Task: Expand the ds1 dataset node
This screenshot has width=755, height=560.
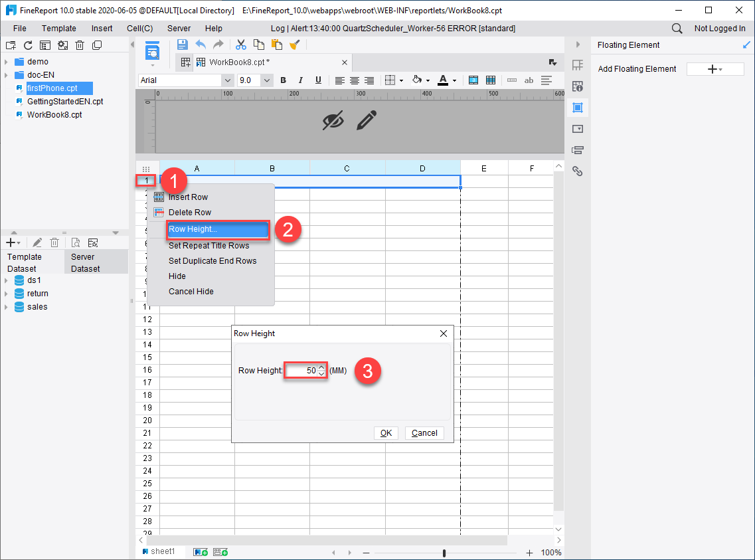Action: tap(6, 280)
